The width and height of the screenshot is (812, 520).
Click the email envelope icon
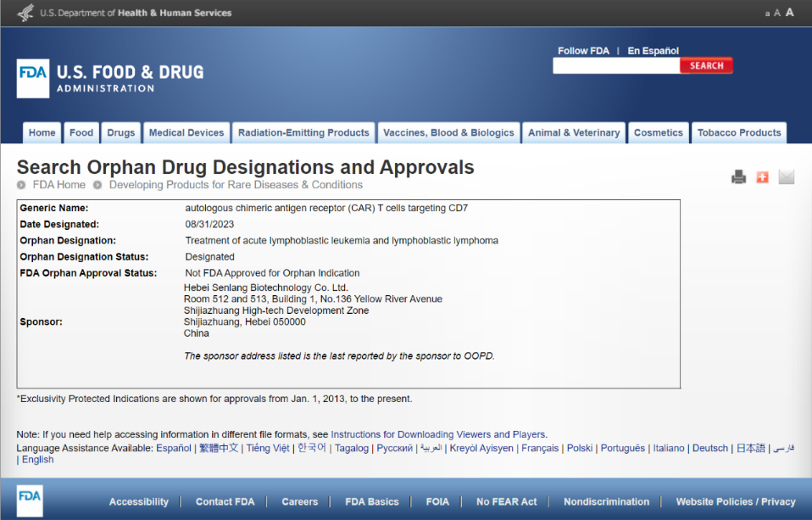click(786, 177)
